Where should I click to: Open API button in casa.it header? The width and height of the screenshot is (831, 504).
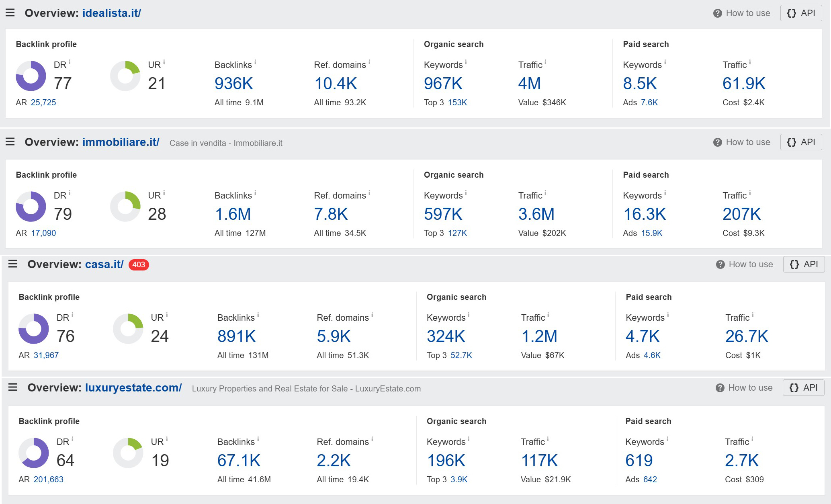[x=804, y=264]
